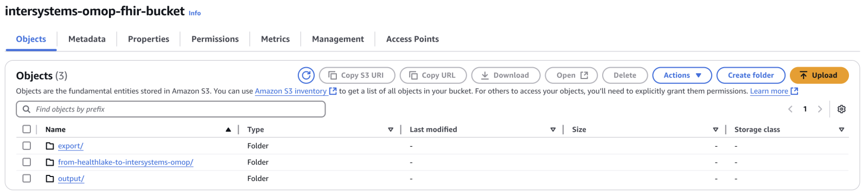This screenshot has width=868, height=196.
Task: Tick the output/ folder checkbox
Action: click(x=27, y=178)
